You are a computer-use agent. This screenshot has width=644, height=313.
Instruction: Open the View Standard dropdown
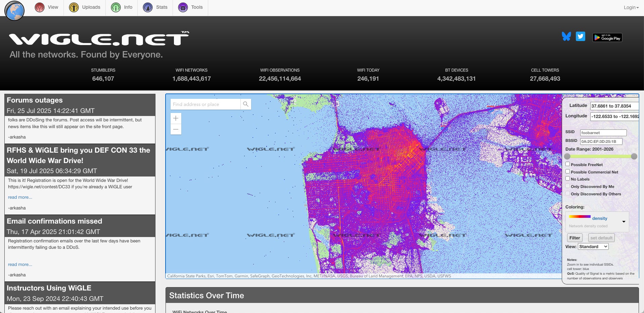pyautogui.click(x=593, y=246)
